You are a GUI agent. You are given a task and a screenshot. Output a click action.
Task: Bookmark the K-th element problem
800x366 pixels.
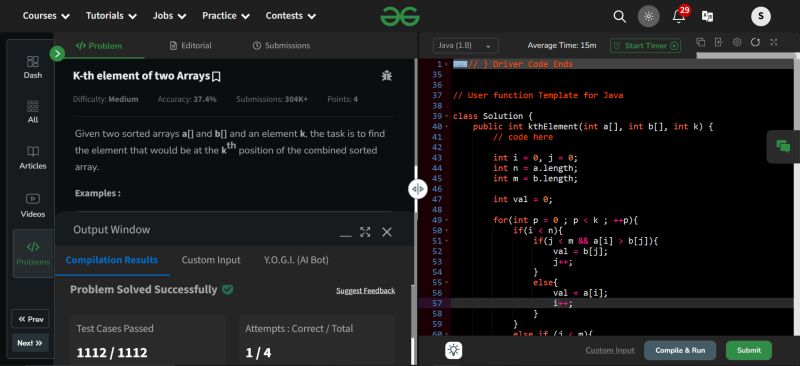(216, 77)
